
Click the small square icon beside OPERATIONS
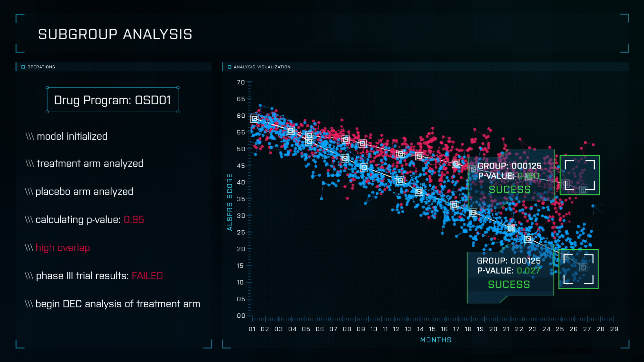(23, 67)
